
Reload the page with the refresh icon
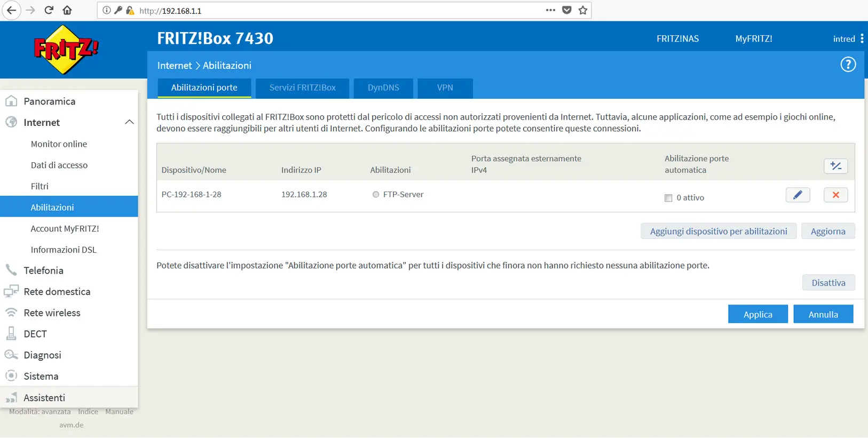pyautogui.click(x=49, y=10)
